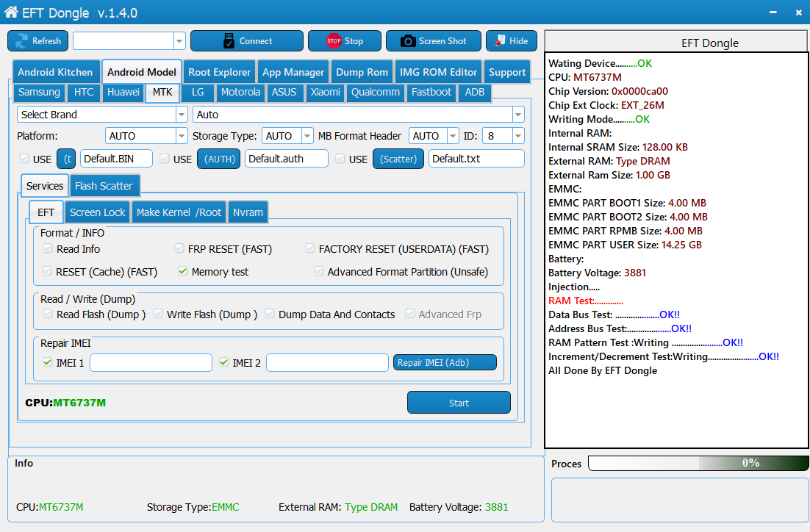
Task: Uncheck the Memory test checkbox
Action: 183,271
